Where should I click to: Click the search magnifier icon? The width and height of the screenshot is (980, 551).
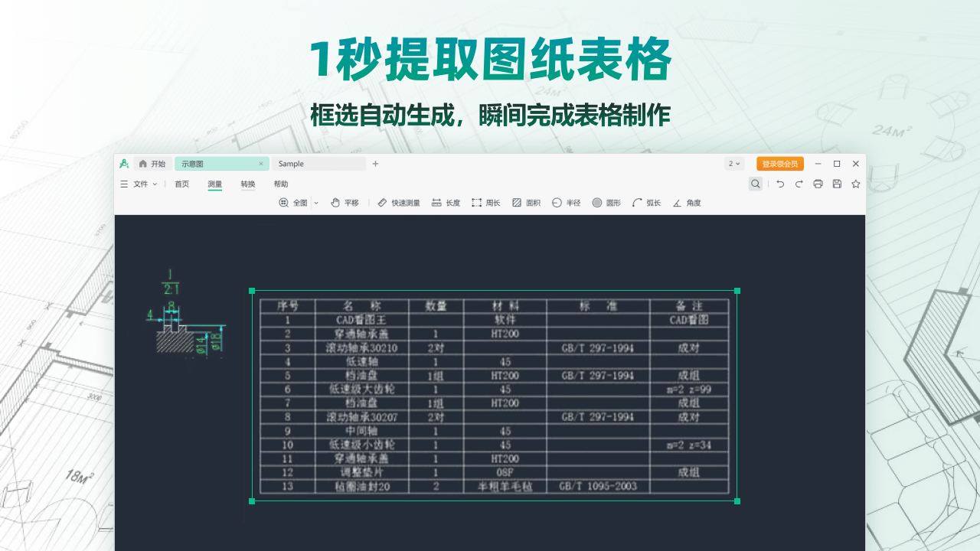[756, 184]
